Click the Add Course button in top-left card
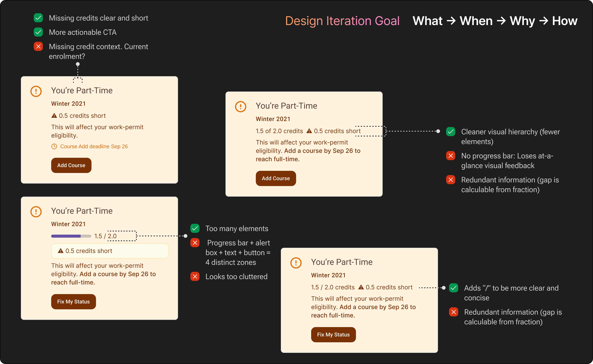593x364 pixels. [x=71, y=165]
